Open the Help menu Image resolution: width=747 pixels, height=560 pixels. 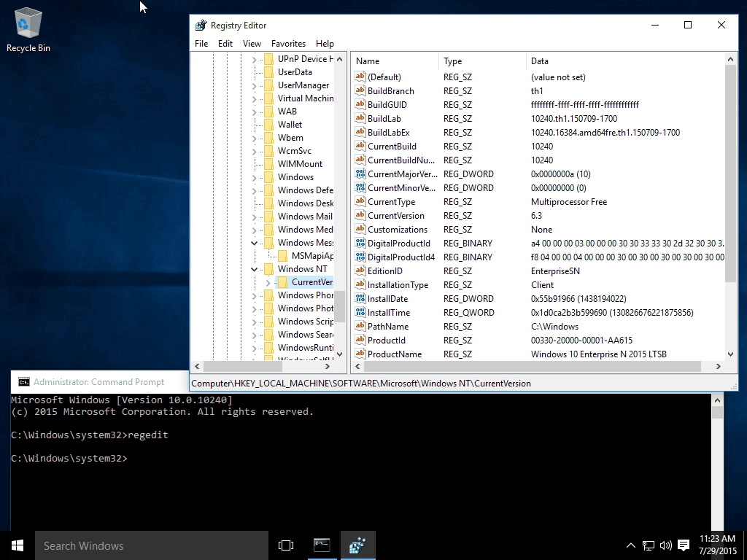pyautogui.click(x=325, y=43)
